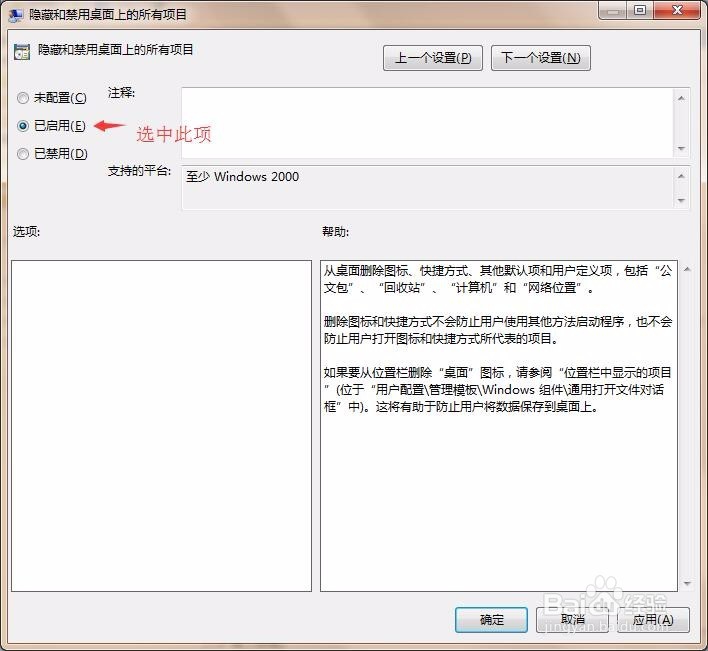Click the 选项: options pane area
The image size is (708, 651).
pyautogui.click(x=161, y=426)
